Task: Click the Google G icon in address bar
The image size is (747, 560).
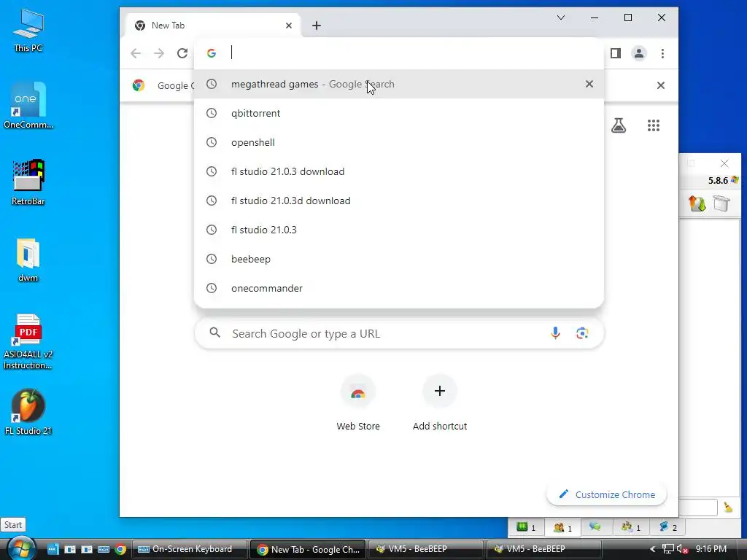Action: 212,53
